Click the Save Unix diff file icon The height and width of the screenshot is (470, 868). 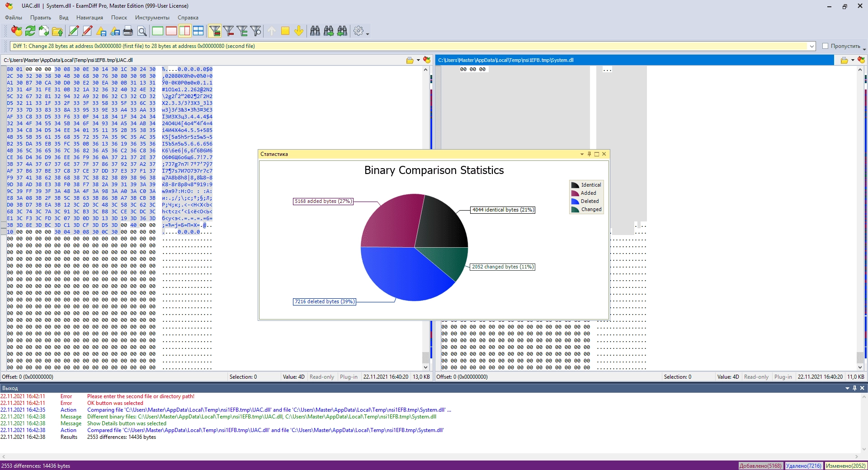coord(101,31)
